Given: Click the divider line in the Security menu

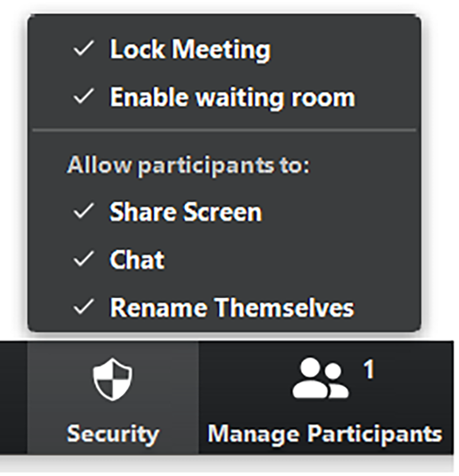Looking at the screenshot, I should coord(224,131).
